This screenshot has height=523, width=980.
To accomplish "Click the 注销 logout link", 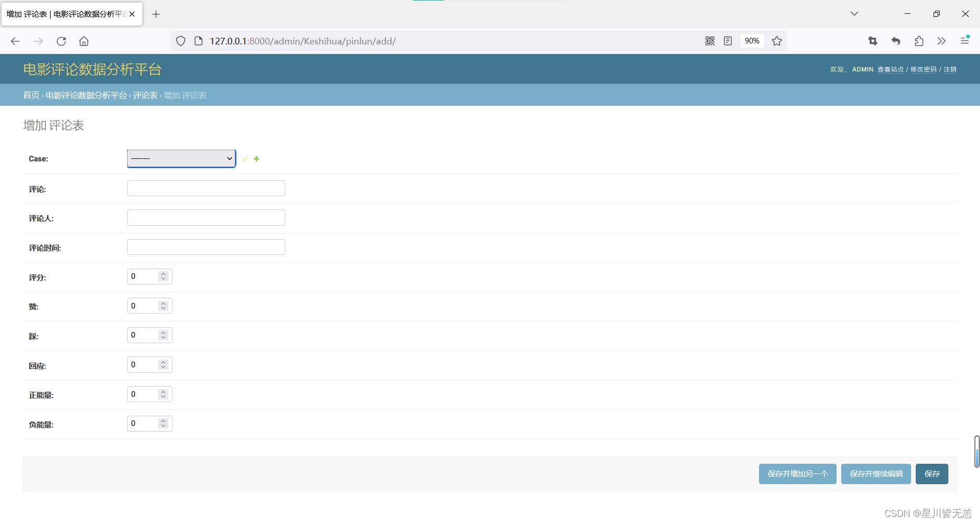I will pyautogui.click(x=950, y=69).
